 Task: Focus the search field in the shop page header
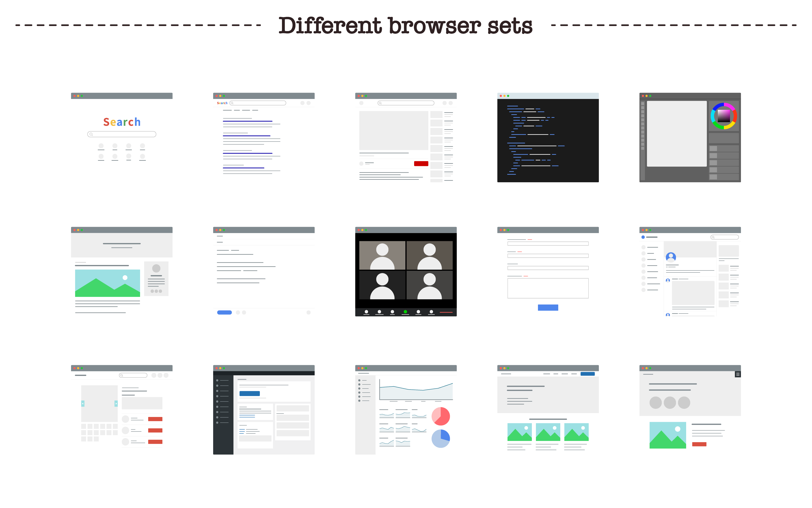(x=133, y=375)
